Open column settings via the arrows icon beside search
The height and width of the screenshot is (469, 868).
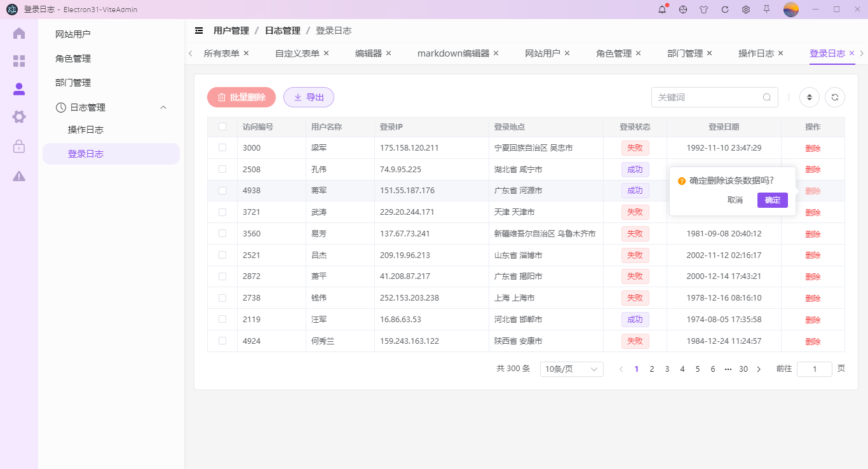(x=809, y=97)
